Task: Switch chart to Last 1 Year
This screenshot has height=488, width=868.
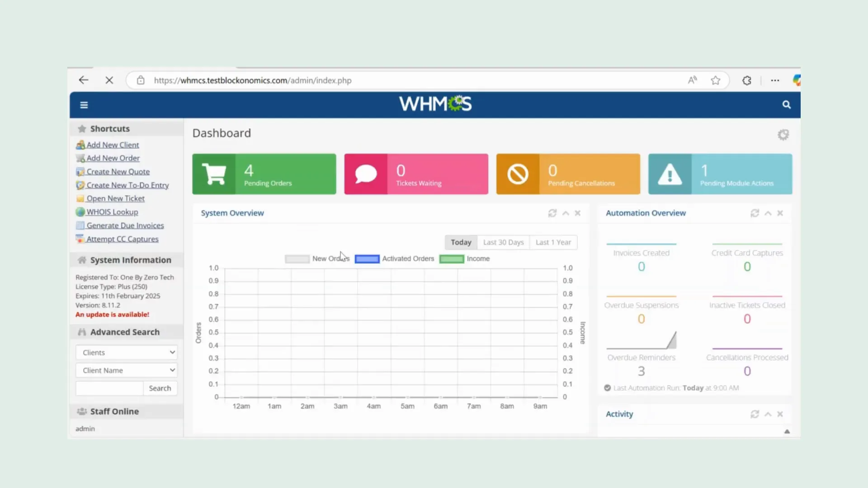Action: (x=553, y=242)
